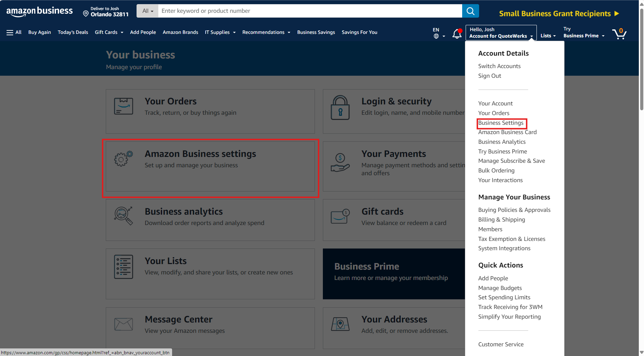
Task: Select Tax Exemption & Licenses
Action: click(x=512, y=239)
